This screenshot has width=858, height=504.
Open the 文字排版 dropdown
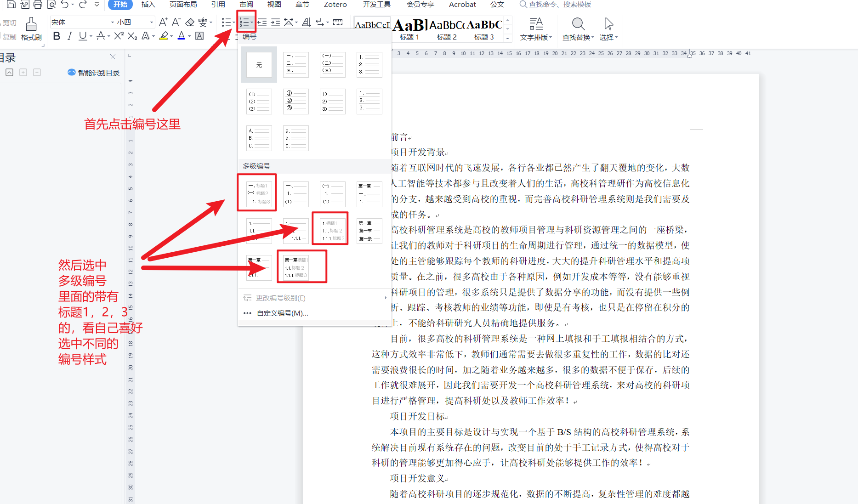pos(536,29)
